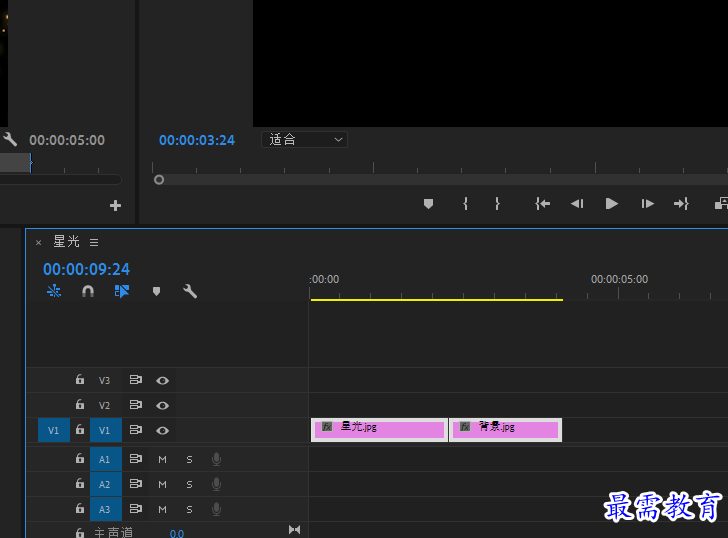
Task: Click program timecode 00:00:03:24
Action: pyautogui.click(x=197, y=140)
